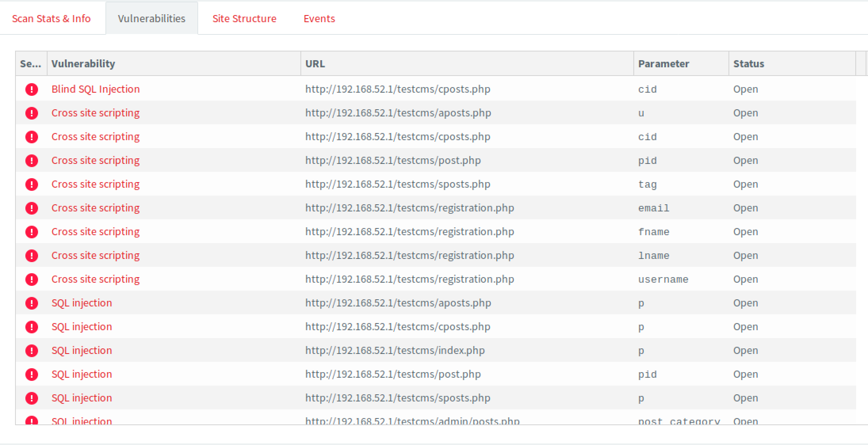Viewport: 868px width, 445px height.
Task: Click severity icon in registration.php fname row
Action: click(32, 232)
